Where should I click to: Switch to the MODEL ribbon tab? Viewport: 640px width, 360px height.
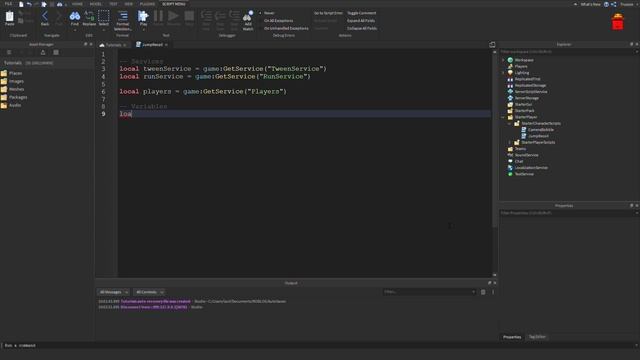96,4
